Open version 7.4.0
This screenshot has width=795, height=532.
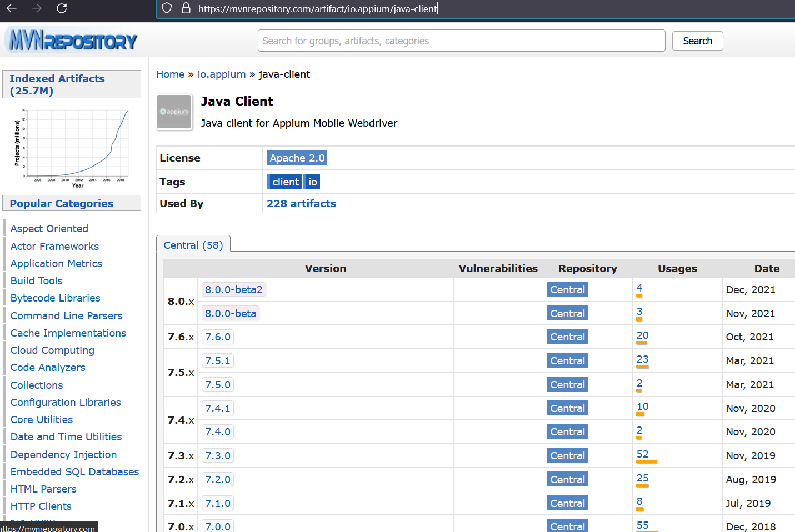(218, 432)
